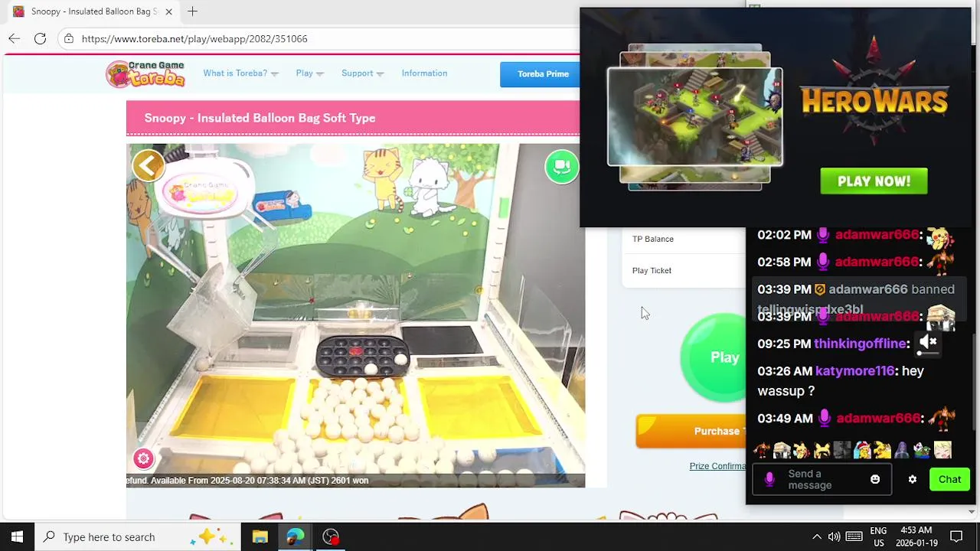
Task: Open the Windows notification center
Action: tap(956, 536)
